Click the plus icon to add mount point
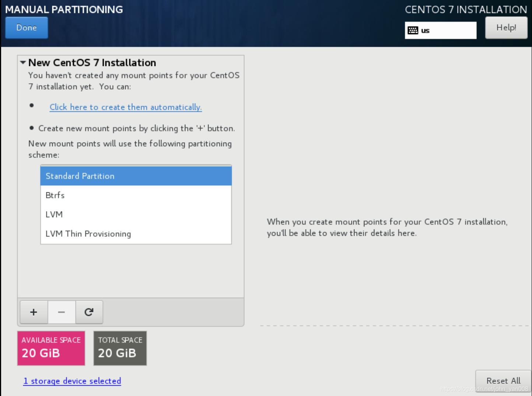Image resolution: width=532 pixels, height=396 pixels. tap(34, 312)
